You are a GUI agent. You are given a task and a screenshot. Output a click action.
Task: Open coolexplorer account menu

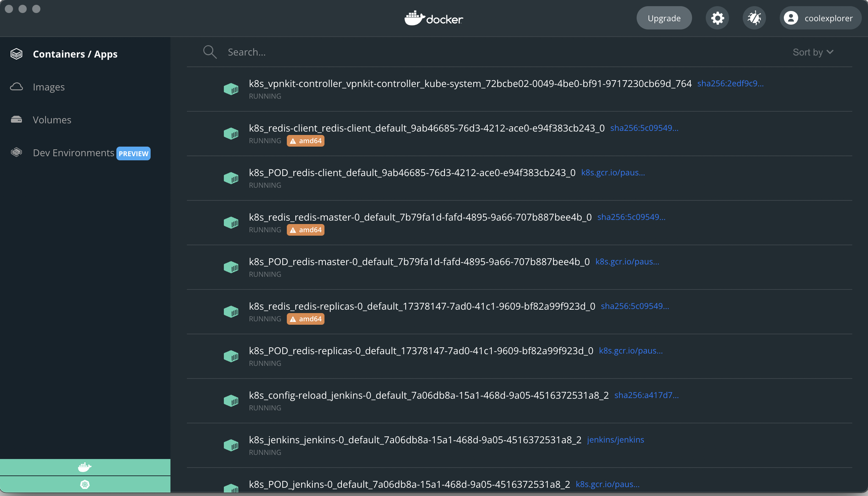tap(828, 18)
